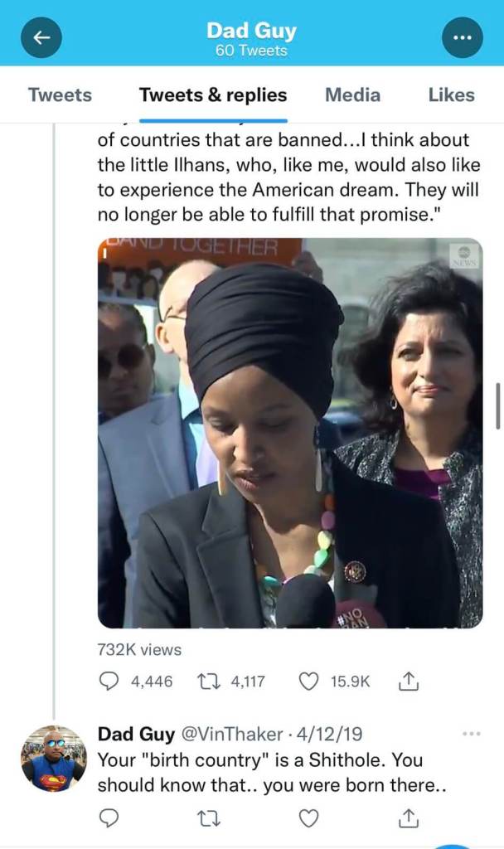Open the three-dot menu in header
The height and width of the screenshot is (849, 504).
(x=463, y=37)
